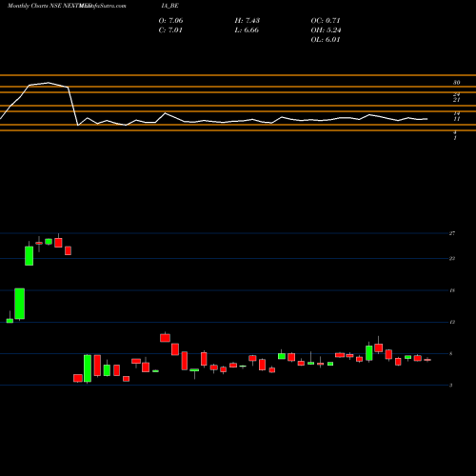Click the last small red candle on the right
The width and height of the screenshot is (476, 476).
(x=427, y=360)
